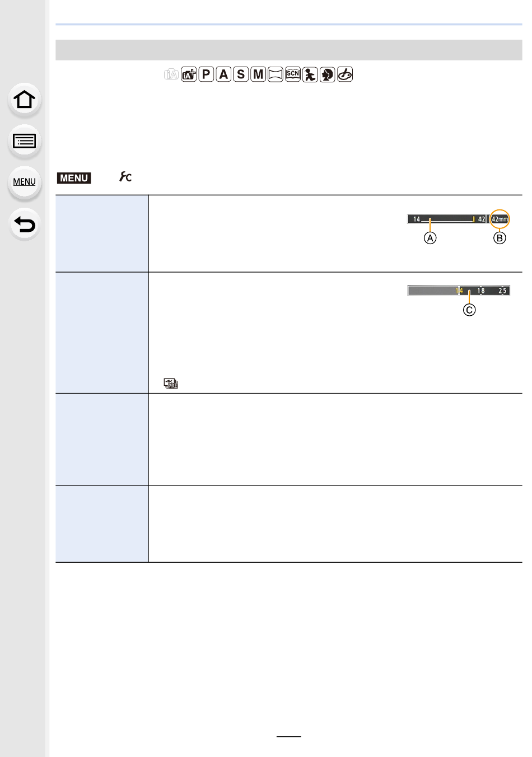Go back using the return arrow icon

click(x=24, y=225)
